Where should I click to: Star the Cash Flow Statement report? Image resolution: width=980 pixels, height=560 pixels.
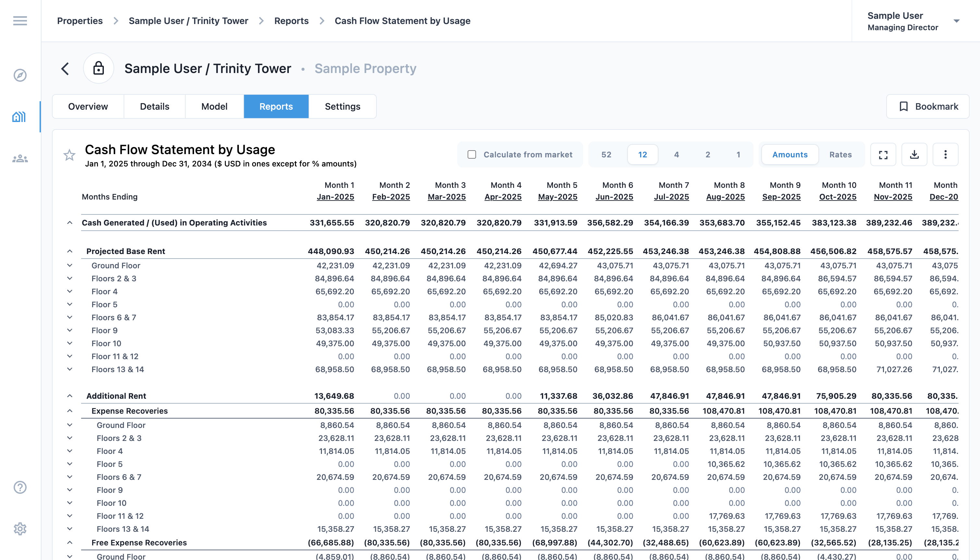click(x=69, y=155)
